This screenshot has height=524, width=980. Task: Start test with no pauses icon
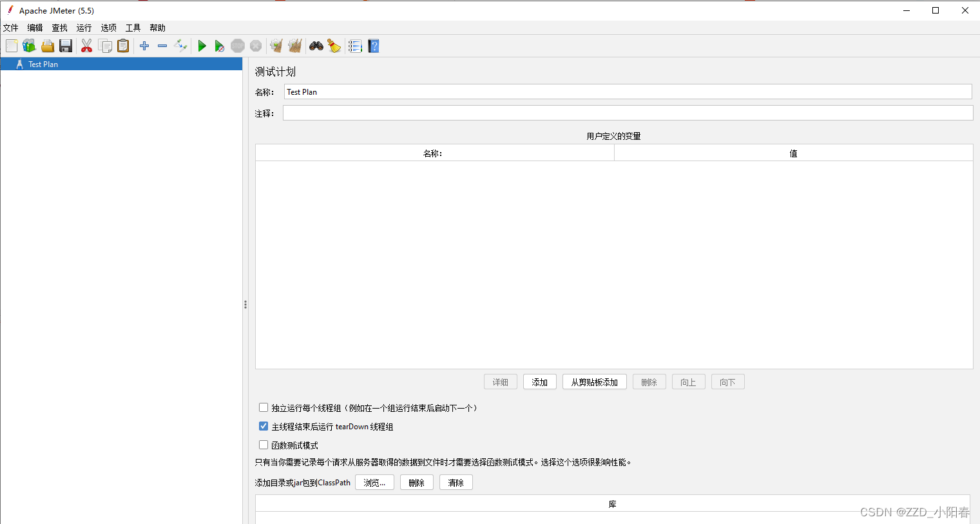click(220, 46)
